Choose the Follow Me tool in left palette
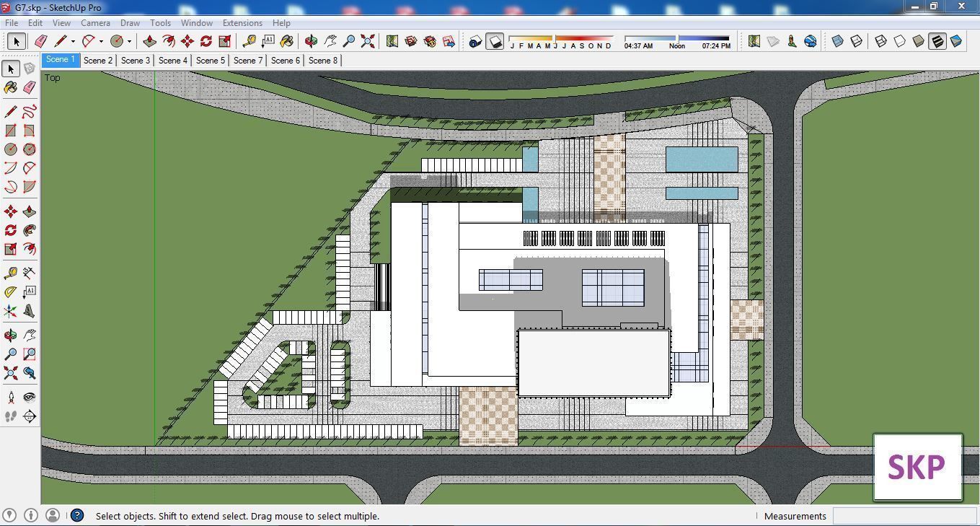 coord(30,230)
